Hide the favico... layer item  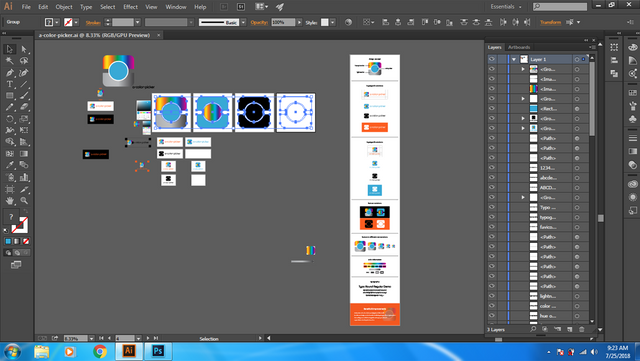pos(491,227)
